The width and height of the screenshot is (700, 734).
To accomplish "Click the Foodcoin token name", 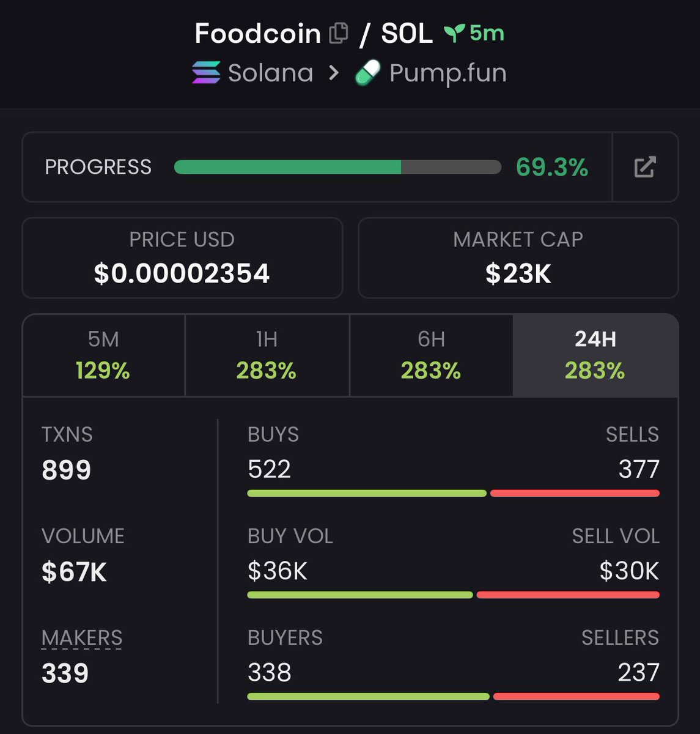I will pyautogui.click(x=257, y=33).
